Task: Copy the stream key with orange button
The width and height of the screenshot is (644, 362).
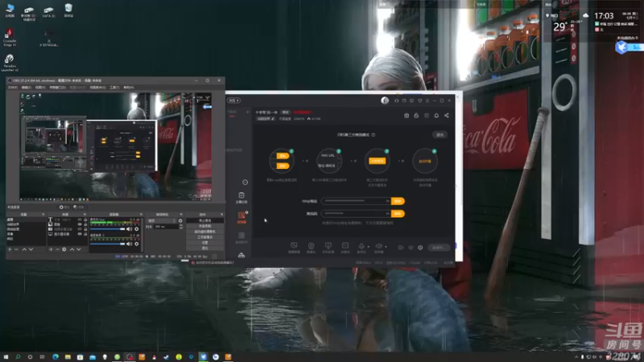Action: [398, 213]
